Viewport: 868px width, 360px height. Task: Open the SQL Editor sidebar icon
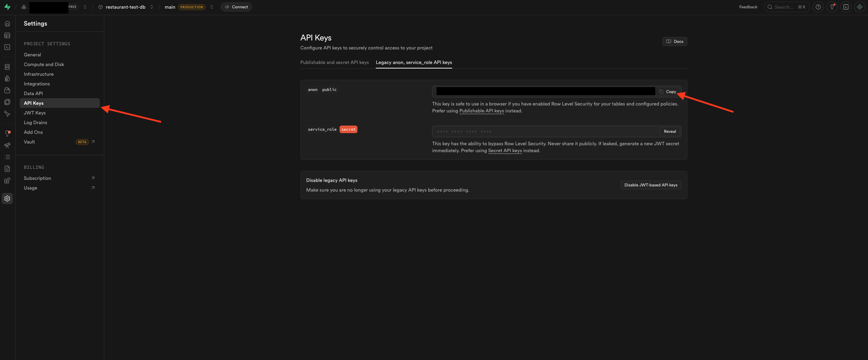click(x=7, y=47)
